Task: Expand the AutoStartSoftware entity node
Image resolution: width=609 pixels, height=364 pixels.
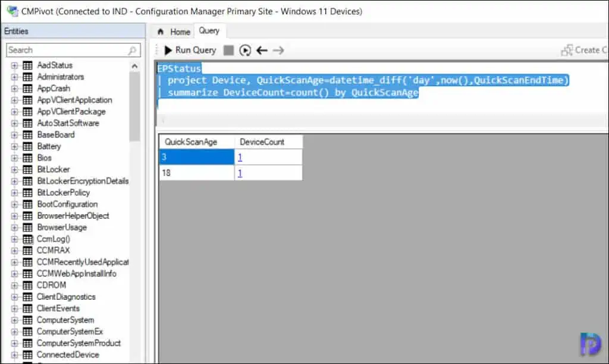Action: 14,123
